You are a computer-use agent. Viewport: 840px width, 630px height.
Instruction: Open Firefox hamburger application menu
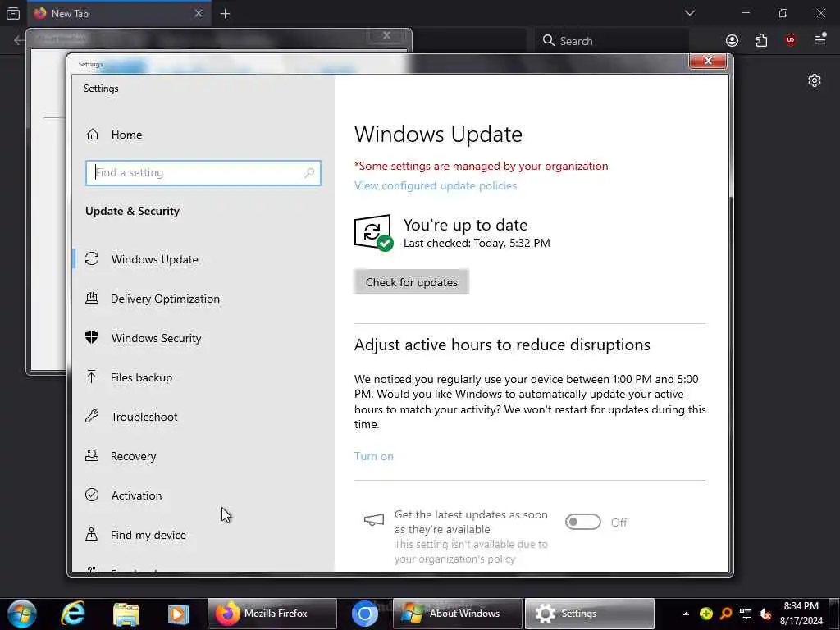[820, 39]
